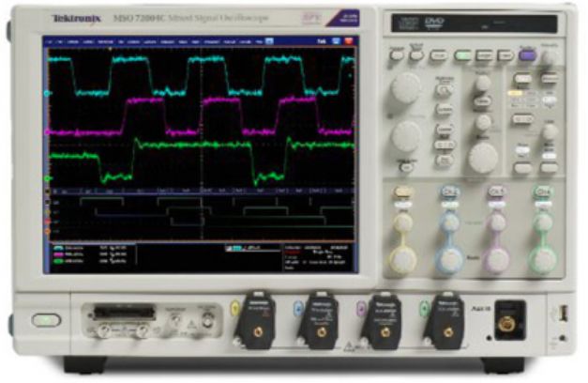
Task: Click the green channel 4 large scale knob
Action: pyautogui.click(x=543, y=259)
